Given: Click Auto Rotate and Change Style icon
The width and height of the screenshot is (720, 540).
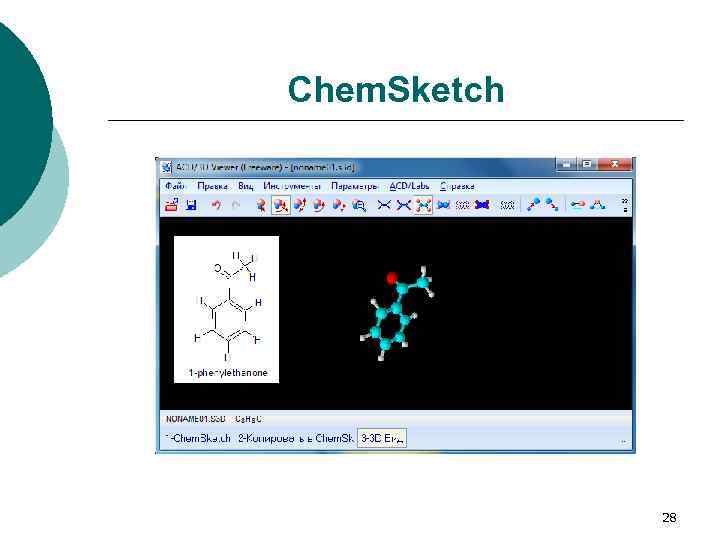Looking at the screenshot, I should pos(551,204).
